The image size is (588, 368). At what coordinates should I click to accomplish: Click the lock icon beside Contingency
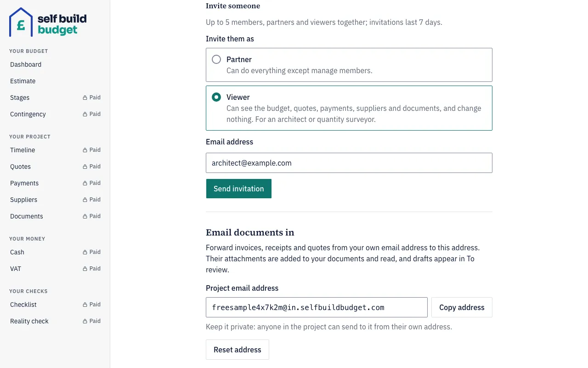[x=85, y=114]
